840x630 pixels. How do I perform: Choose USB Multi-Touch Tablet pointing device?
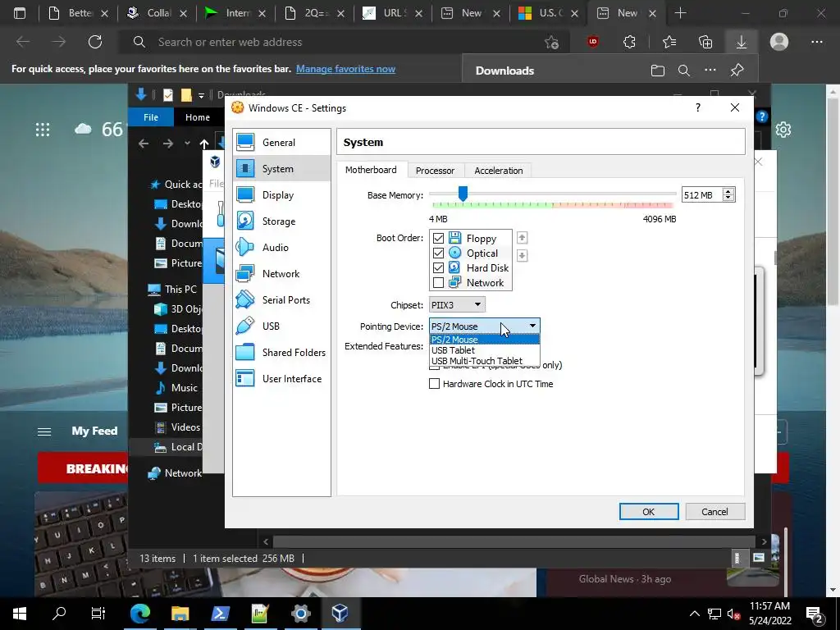point(484,361)
